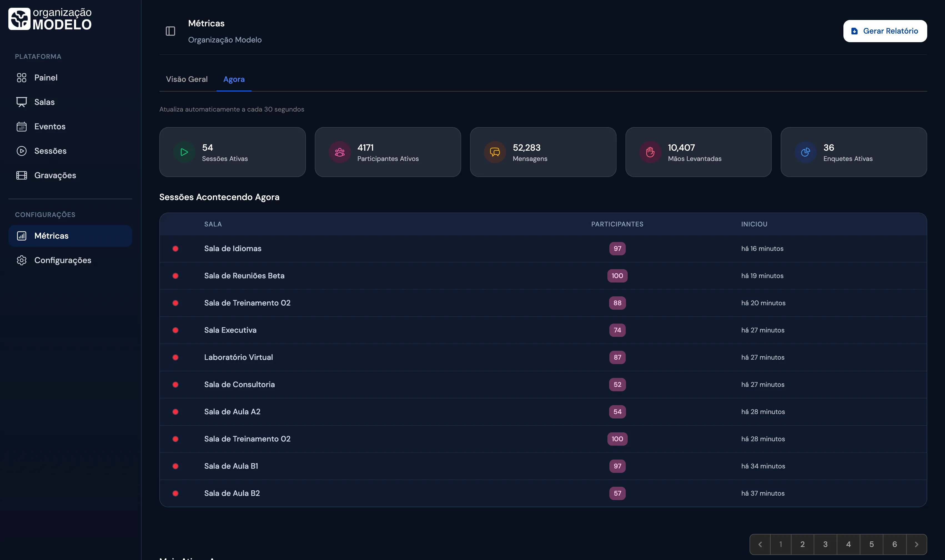Click the Gerar Relatório button

pyautogui.click(x=884, y=31)
